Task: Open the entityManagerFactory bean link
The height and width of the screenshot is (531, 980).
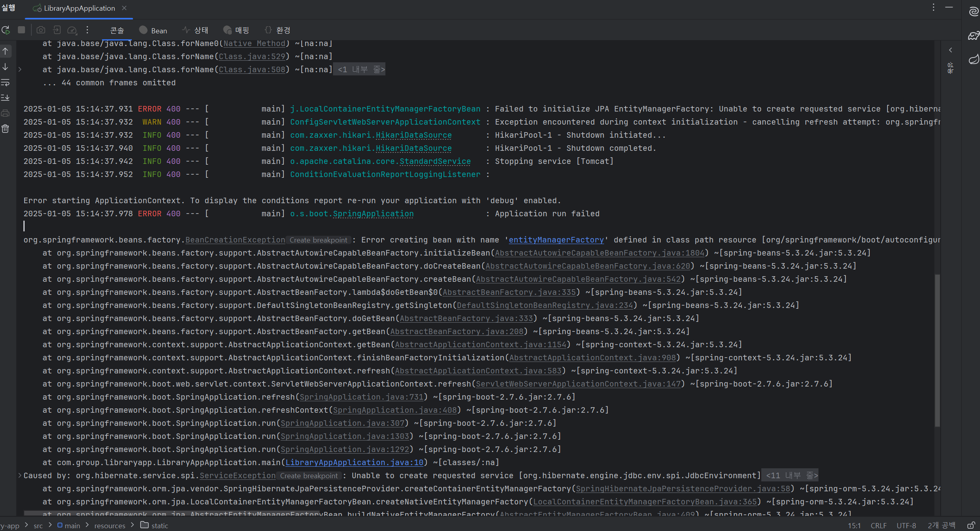Action: tap(556, 240)
